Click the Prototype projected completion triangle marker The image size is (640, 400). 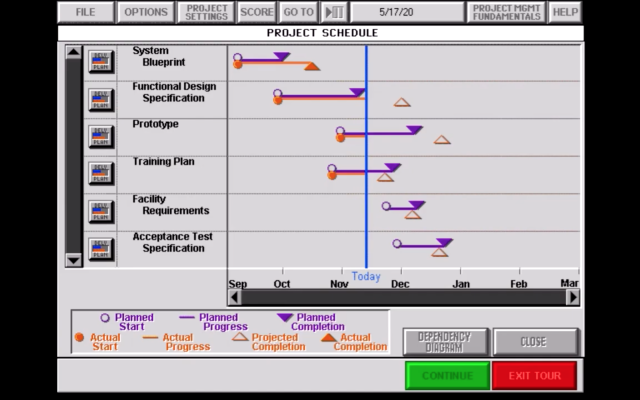click(x=442, y=140)
